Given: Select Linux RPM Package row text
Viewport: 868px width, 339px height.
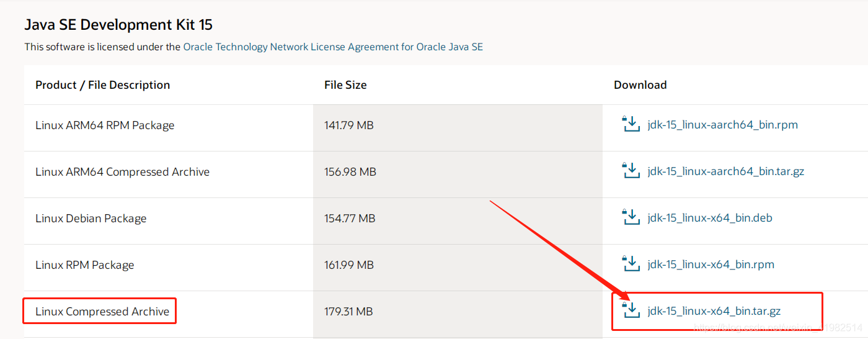Looking at the screenshot, I should 85,264.
